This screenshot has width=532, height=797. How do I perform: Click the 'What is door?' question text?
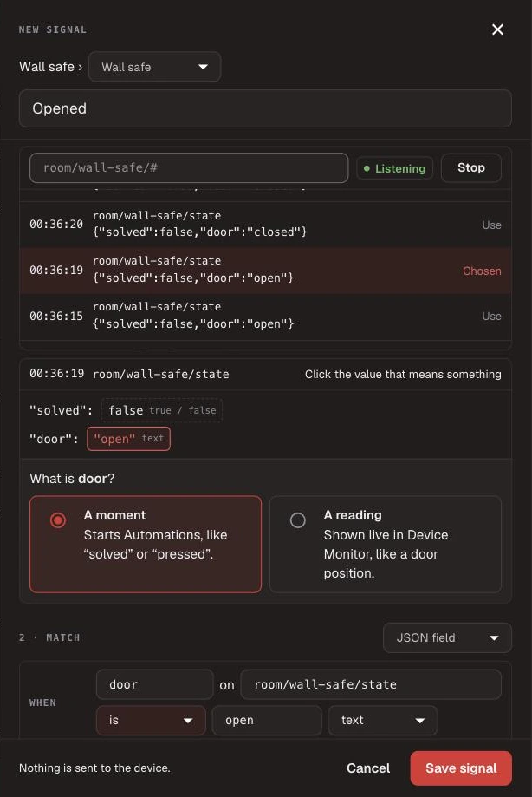[x=72, y=479]
